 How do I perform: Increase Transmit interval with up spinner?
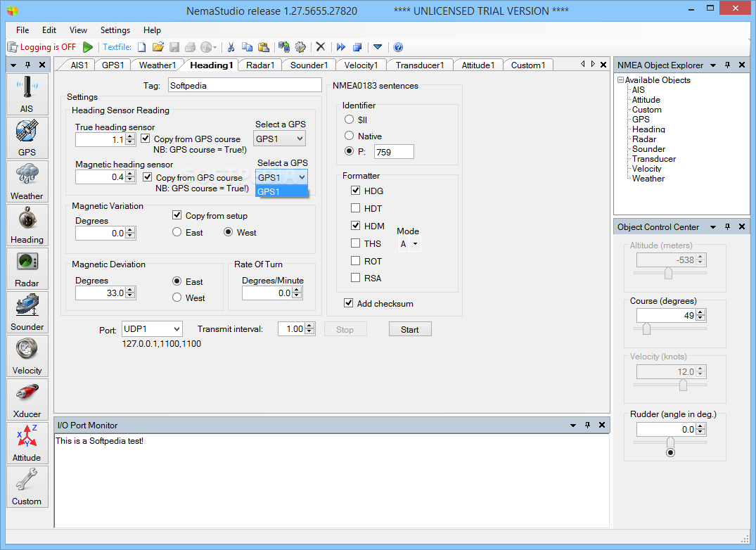[310, 326]
